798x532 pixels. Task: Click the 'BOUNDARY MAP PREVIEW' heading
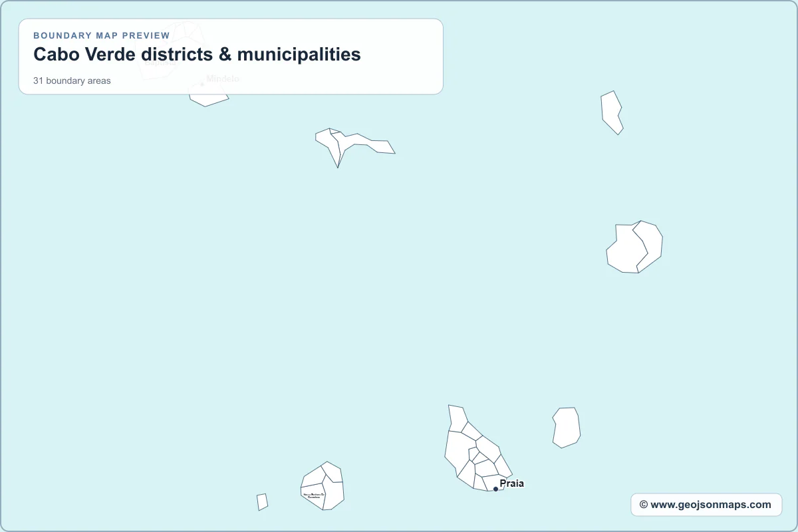tap(102, 35)
